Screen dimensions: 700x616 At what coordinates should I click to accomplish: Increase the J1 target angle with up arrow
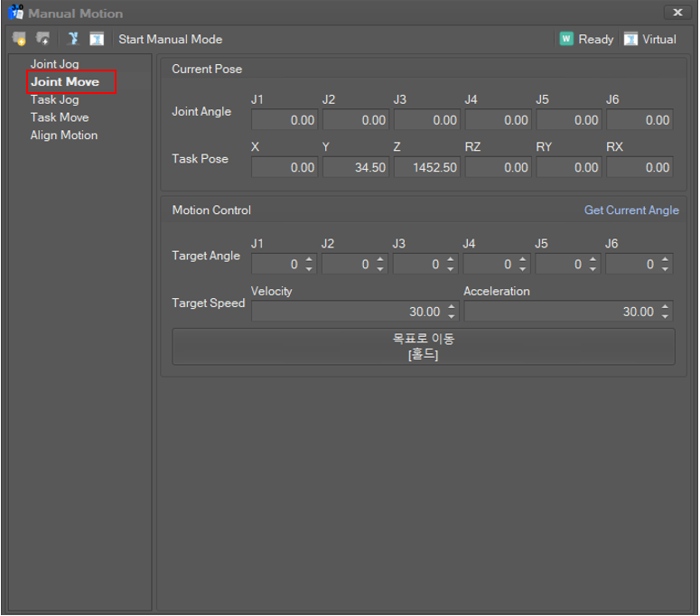[310, 260]
